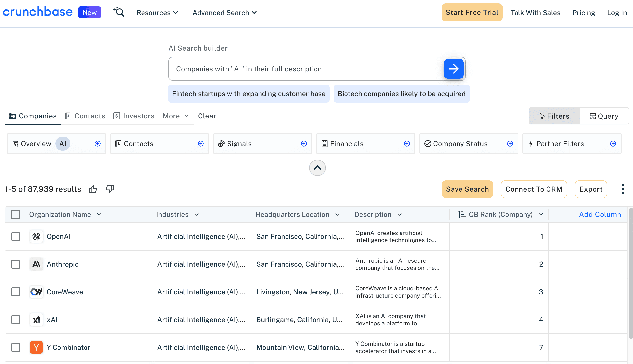Open the OpenAI organization link
Viewport: 633px width, 364px height.
(58, 236)
